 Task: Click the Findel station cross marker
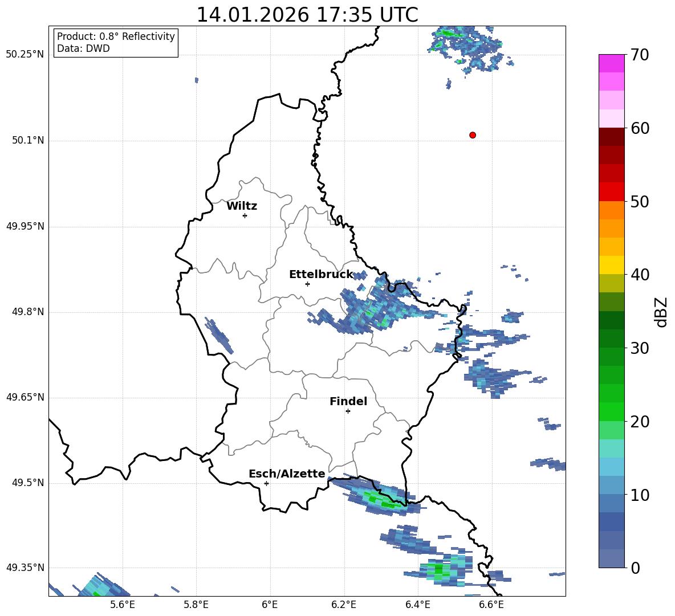pyautogui.click(x=348, y=411)
